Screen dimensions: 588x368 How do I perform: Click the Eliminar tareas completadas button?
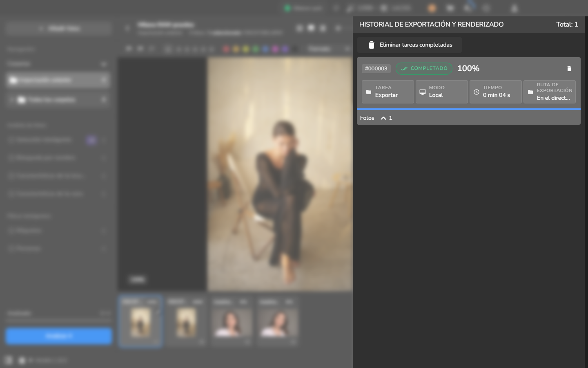[x=410, y=45]
